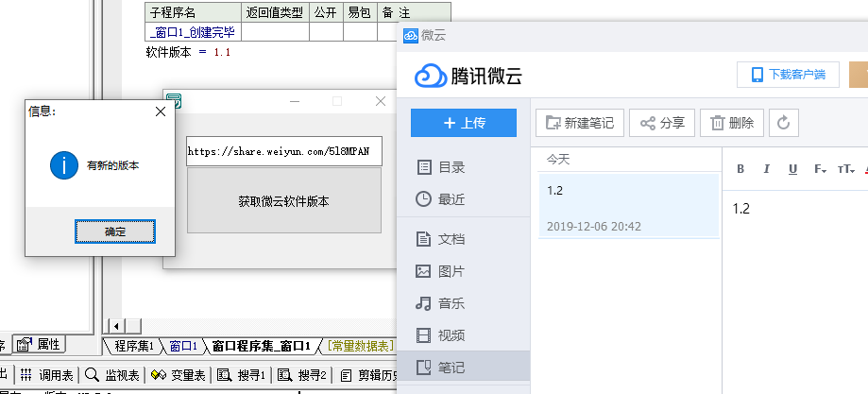868x394 pixels.
Task: Click the 获取微云软件版本 button
Action: pyautogui.click(x=284, y=201)
